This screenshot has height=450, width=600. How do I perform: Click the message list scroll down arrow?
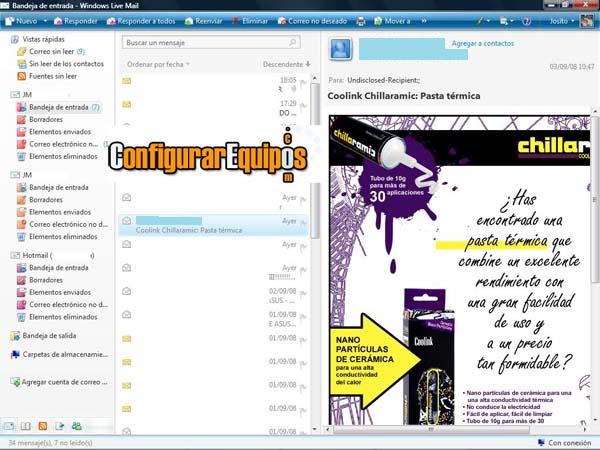[x=315, y=429]
